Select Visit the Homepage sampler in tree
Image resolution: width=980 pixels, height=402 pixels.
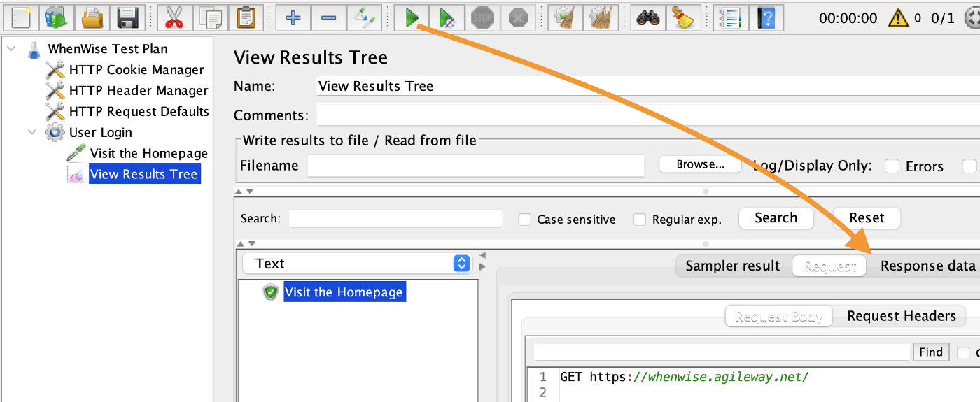[149, 154]
